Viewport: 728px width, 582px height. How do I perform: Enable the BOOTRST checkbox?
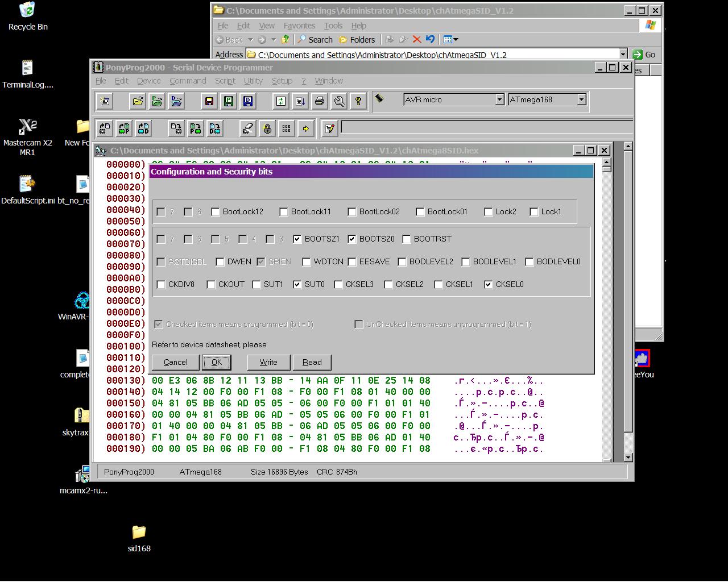coord(407,239)
